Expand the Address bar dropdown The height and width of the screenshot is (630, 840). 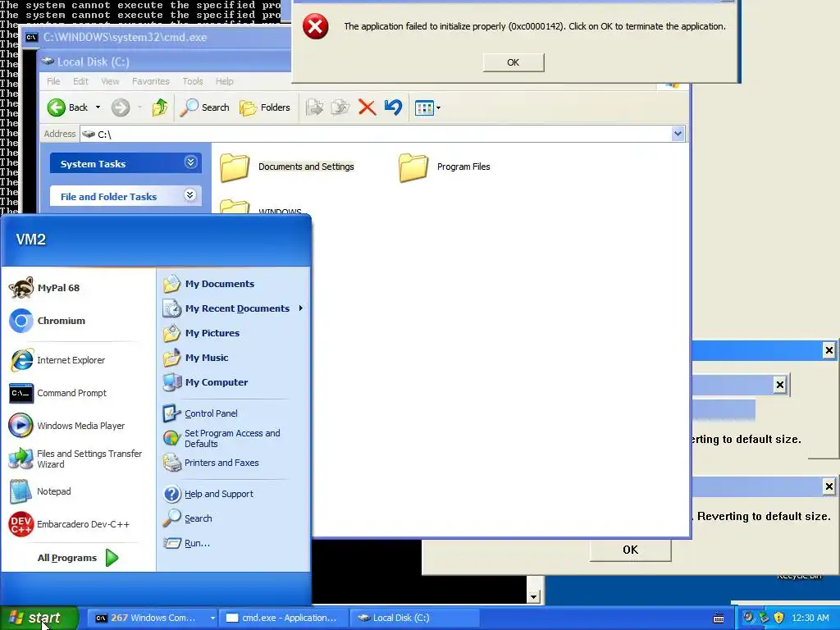click(678, 134)
